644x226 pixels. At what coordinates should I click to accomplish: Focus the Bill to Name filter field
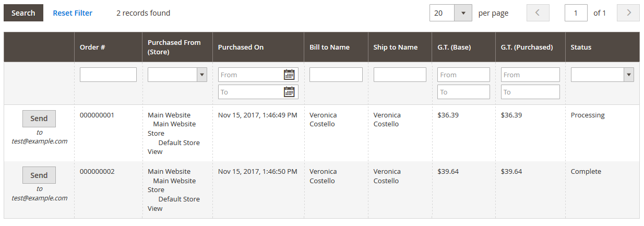[x=336, y=75]
